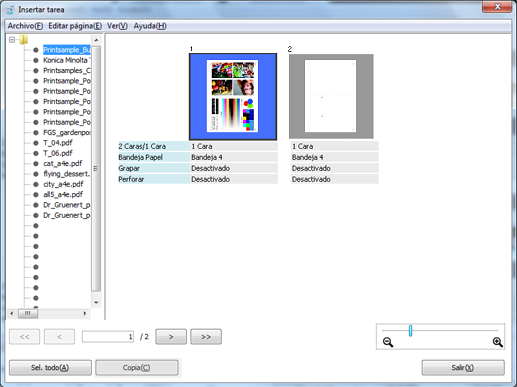
Task: Select the highlighted Printsample_Bu tree item
Action: [67, 50]
